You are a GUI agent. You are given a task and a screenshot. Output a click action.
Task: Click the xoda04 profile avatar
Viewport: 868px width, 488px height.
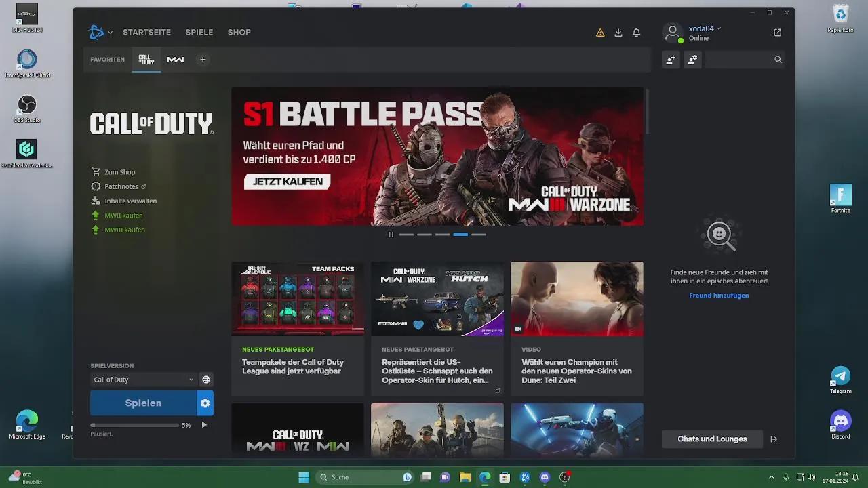673,33
